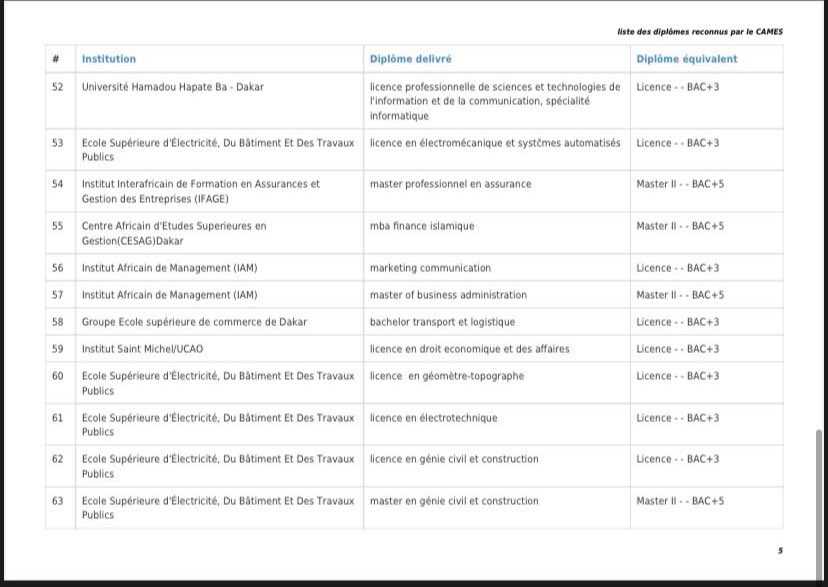Click master en génie civil et construction

point(454,501)
